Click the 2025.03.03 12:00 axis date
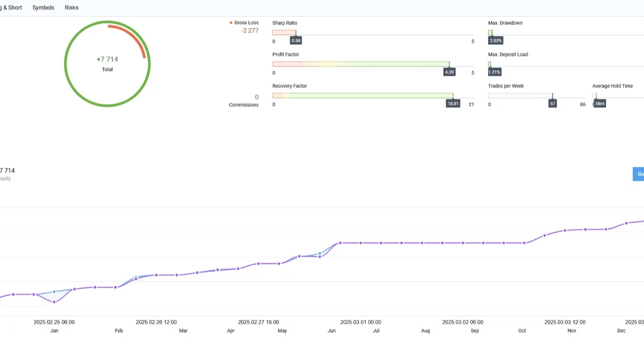 pyautogui.click(x=565, y=322)
